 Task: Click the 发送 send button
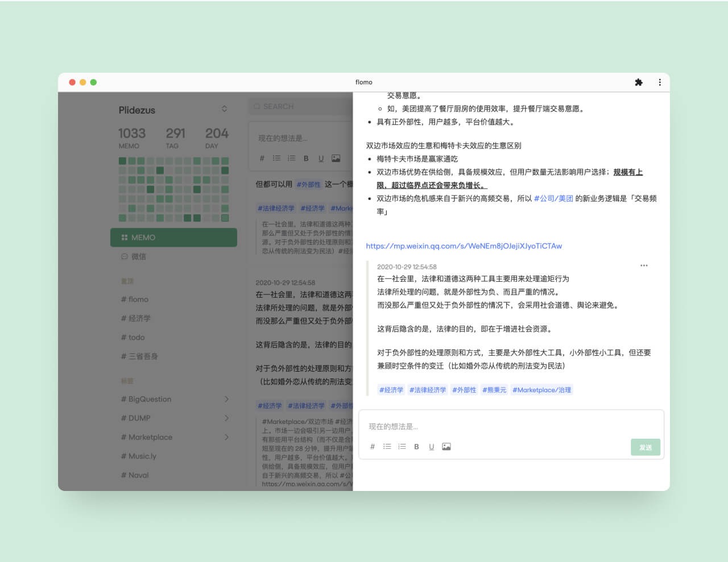coord(646,447)
